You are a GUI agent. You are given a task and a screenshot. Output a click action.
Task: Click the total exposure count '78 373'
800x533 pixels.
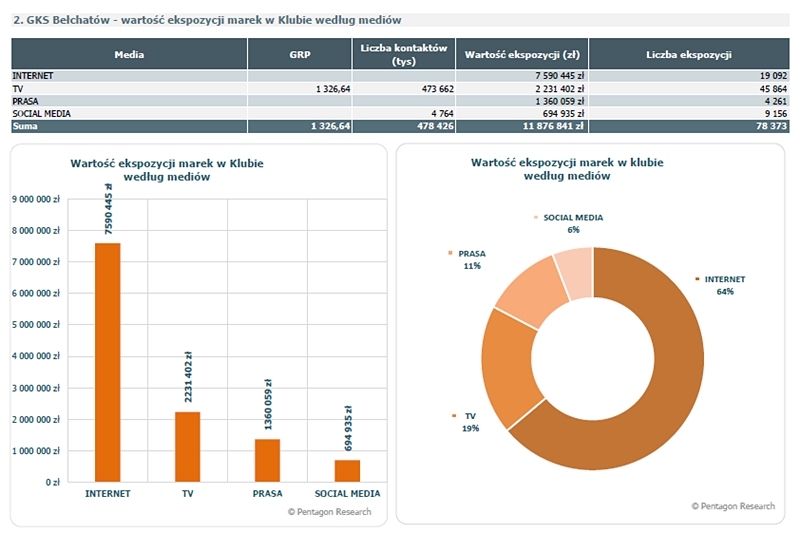click(771, 126)
